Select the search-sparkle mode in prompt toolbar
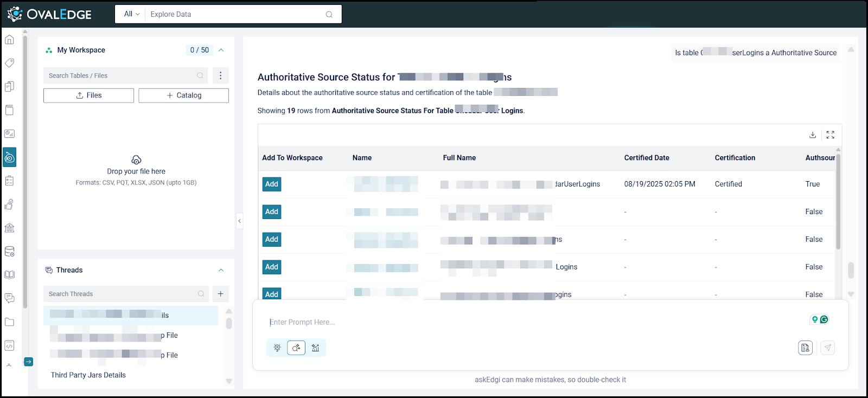868x398 pixels. tap(296, 348)
